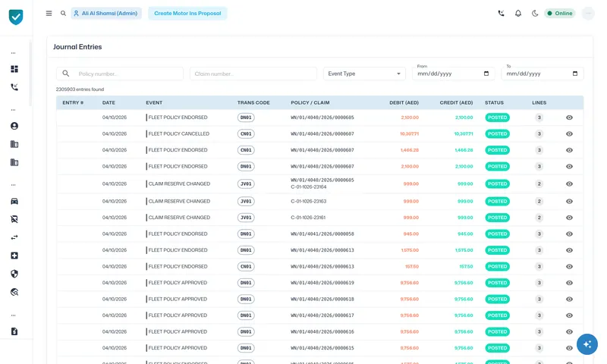Click Create Motor Ins Proposal button

coord(187,13)
